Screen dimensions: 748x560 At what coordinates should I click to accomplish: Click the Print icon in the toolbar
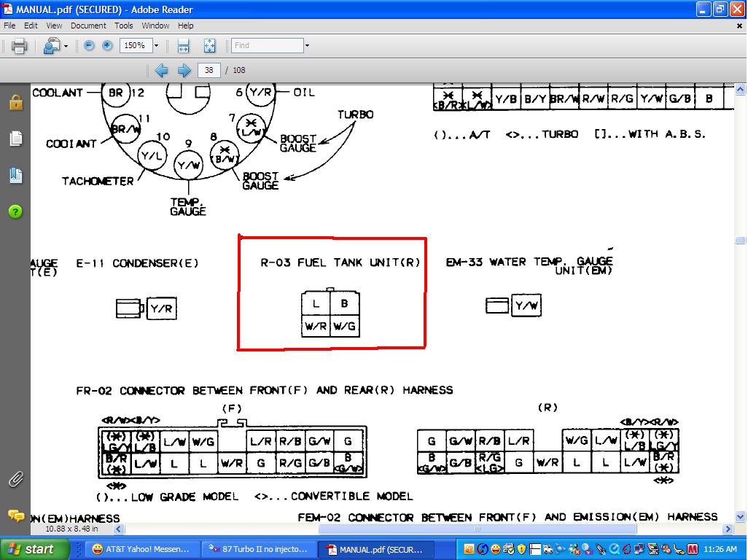pos(19,46)
